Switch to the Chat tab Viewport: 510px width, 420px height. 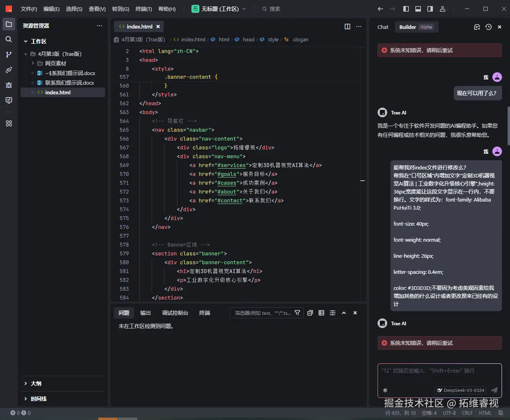(383, 27)
